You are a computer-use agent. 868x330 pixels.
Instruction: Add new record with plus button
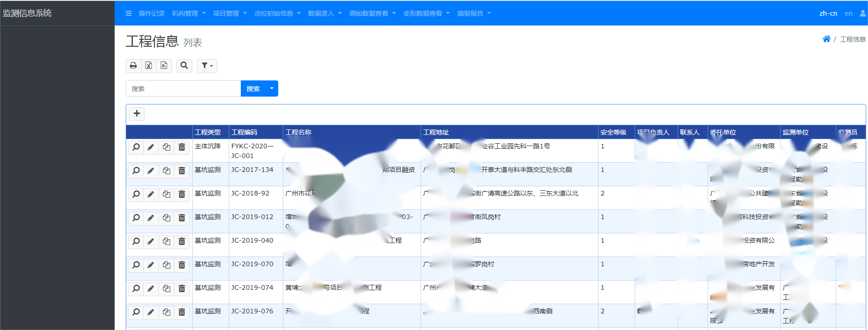[x=137, y=114]
